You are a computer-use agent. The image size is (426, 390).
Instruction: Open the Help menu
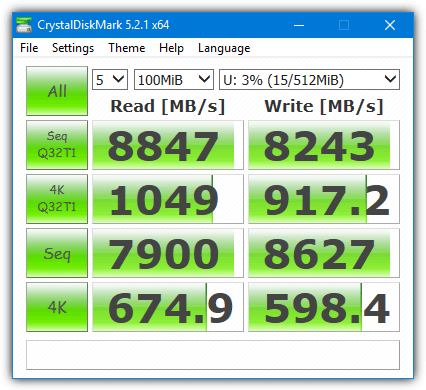pyautogui.click(x=171, y=48)
